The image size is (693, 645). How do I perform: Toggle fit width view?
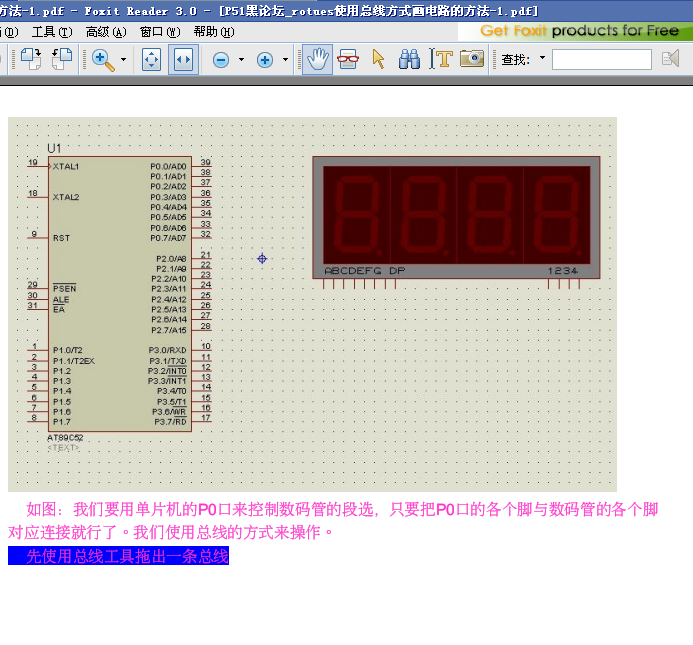tap(183, 59)
